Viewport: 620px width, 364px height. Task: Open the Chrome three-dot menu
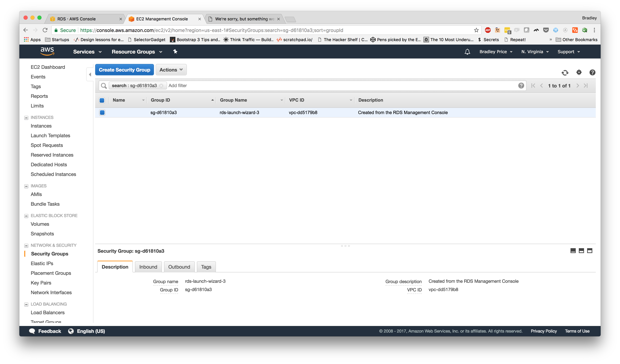(594, 30)
